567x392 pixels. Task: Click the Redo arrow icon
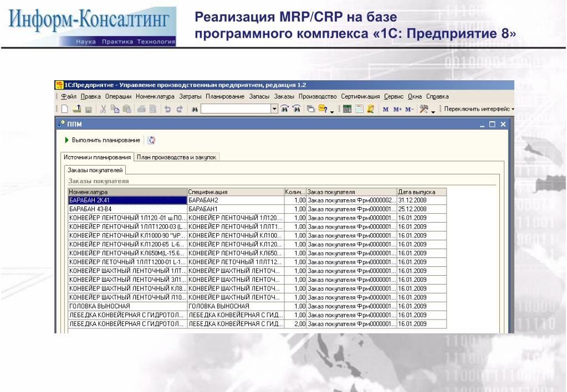pyautogui.click(x=180, y=109)
